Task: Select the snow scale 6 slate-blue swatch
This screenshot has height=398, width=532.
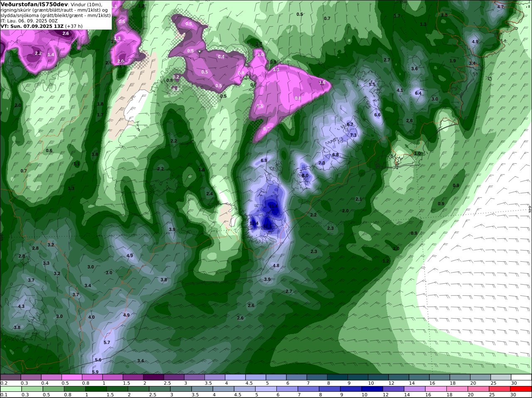Action: tap(296, 377)
